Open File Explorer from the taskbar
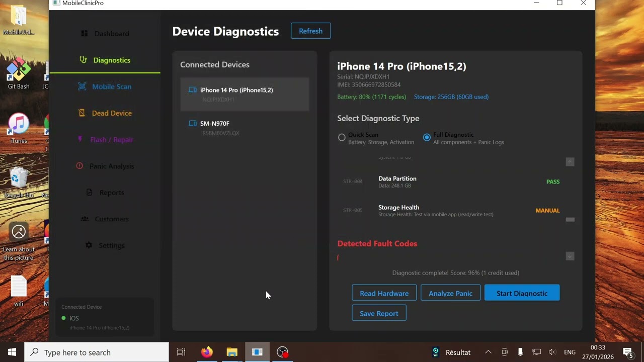 pyautogui.click(x=232, y=352)
